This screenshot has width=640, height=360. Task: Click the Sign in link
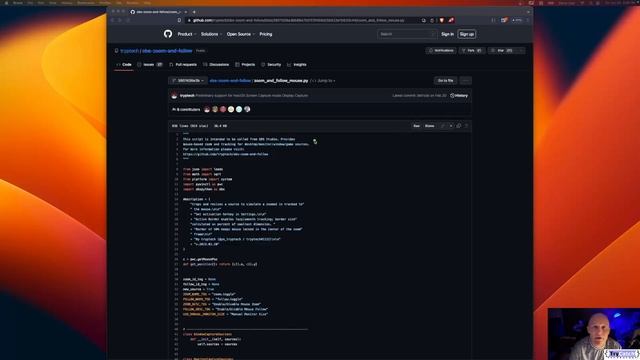click(x=447, y=34)
